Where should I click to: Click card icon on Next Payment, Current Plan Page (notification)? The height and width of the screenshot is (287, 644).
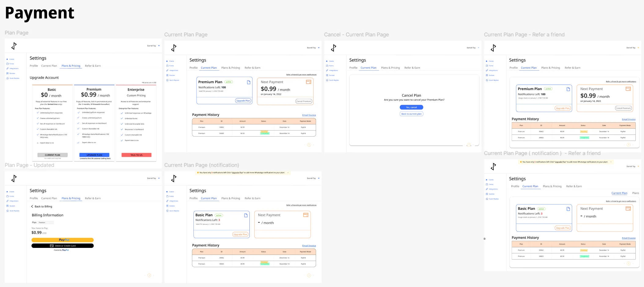306,215
